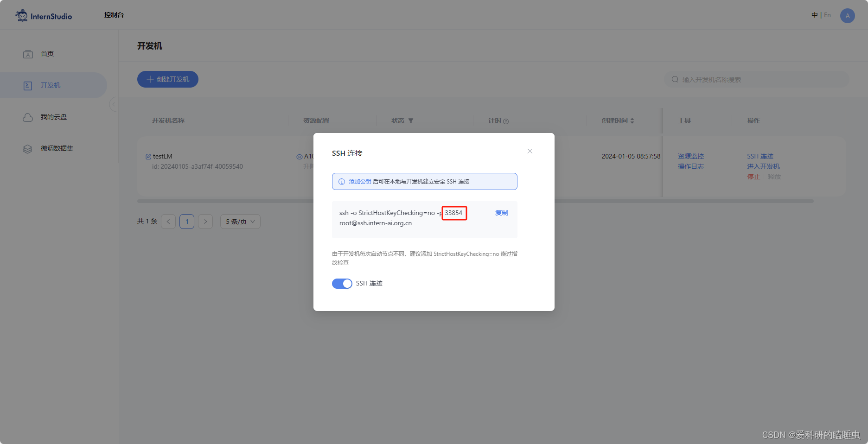
Task: Click the 共 1 条 total count text
Action: pos(147,221)
